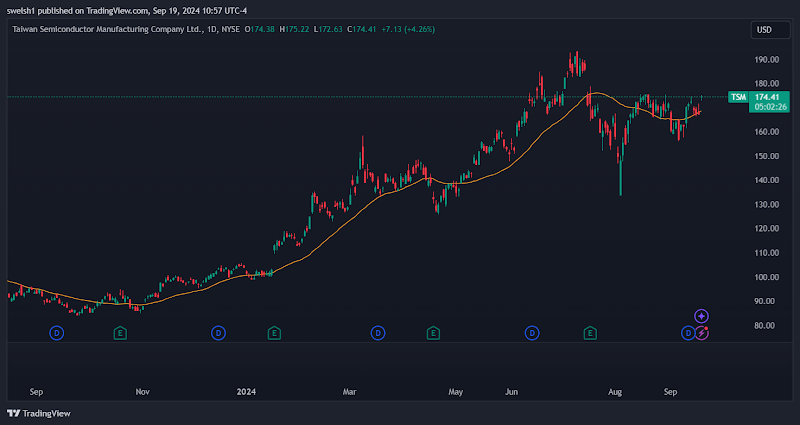Image resolution: width=800 pixels, height=425 pixels.
Task: Click the +7.13 (+4.26%) change text
Action: tap(408, 30)
